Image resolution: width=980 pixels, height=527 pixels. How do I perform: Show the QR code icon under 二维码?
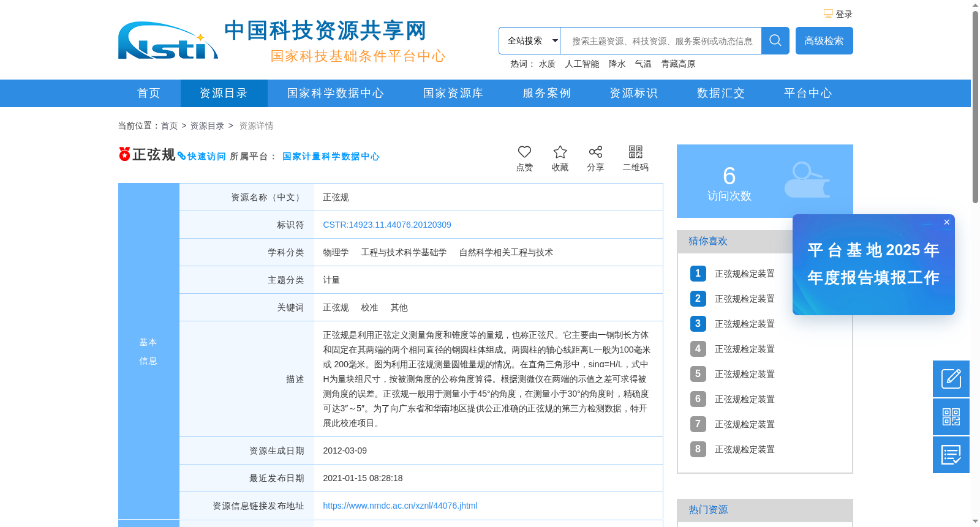(x=636, y=152)
